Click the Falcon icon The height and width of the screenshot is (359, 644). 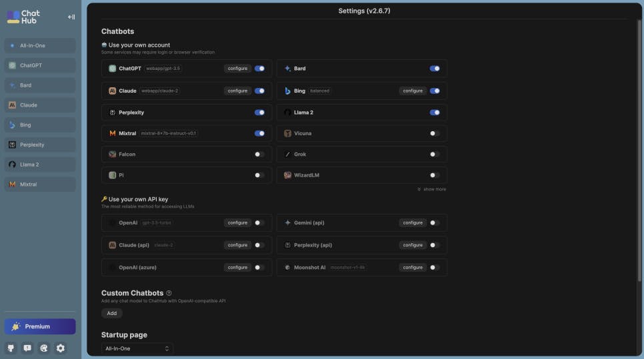point(112,155)
